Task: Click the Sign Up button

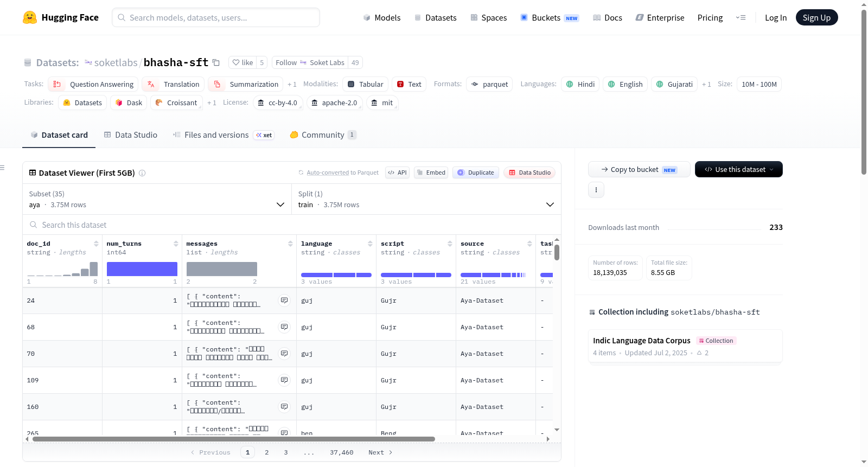Action: tap(816, 17)
